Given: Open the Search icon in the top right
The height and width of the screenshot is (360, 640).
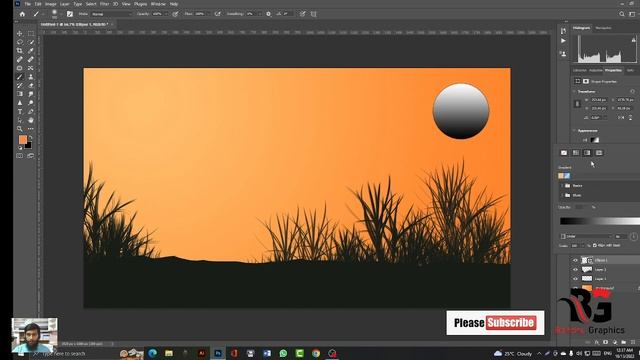Looking at the screenshot, I should (x=622, y=14).
